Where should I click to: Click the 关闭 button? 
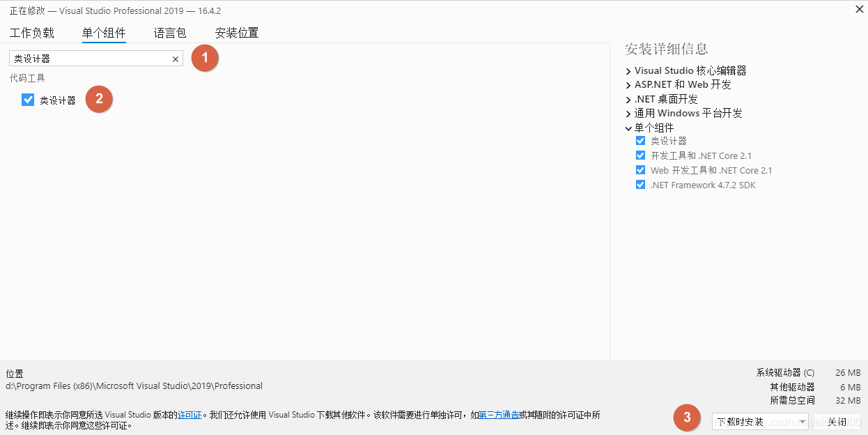(x=837, y=422)
